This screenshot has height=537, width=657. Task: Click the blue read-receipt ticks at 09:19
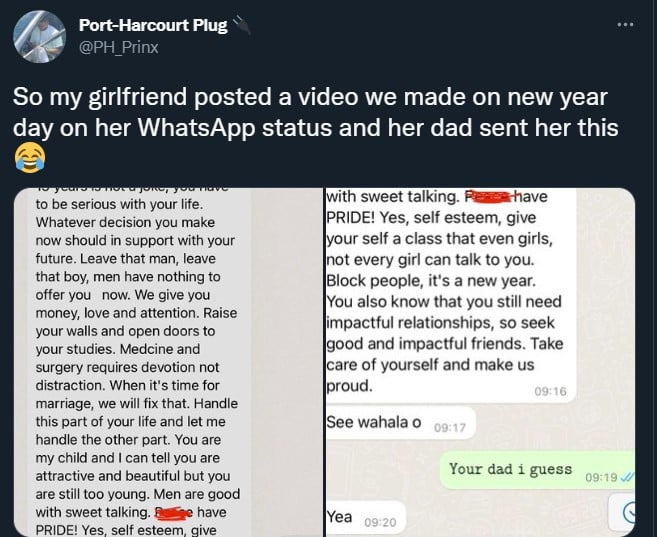[x=627, y=477]
